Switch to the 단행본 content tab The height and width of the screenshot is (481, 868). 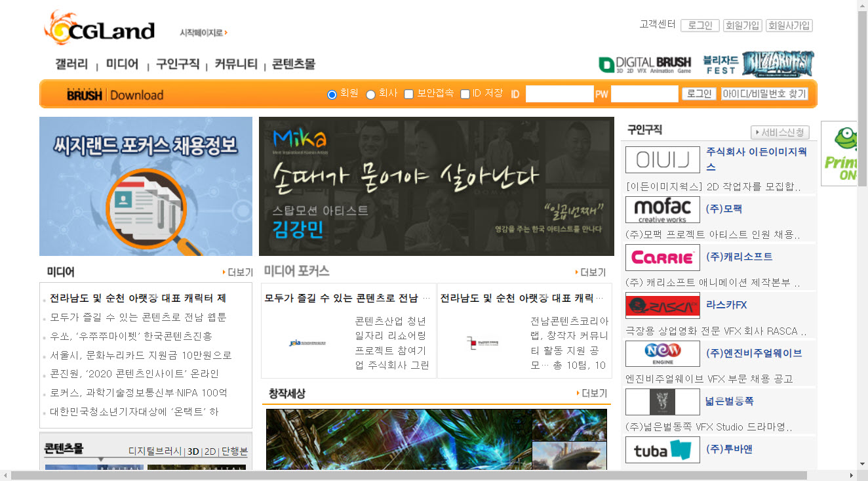[x=234, y=451]
